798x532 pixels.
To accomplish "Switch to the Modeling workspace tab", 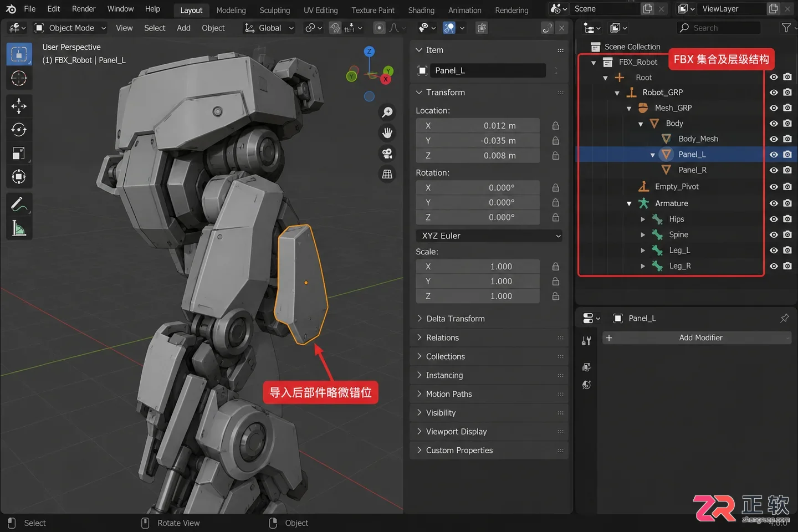I will pyautogui.click(x=231, y=10).
